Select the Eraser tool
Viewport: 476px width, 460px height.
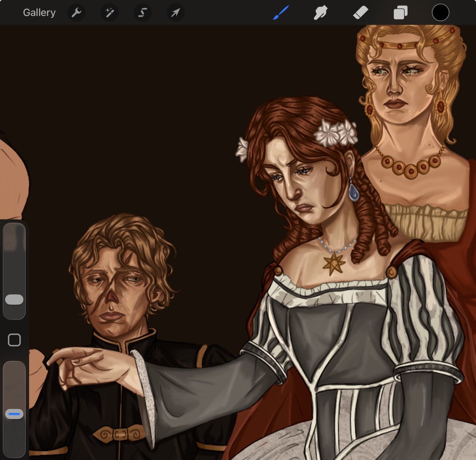coord(361,13)
